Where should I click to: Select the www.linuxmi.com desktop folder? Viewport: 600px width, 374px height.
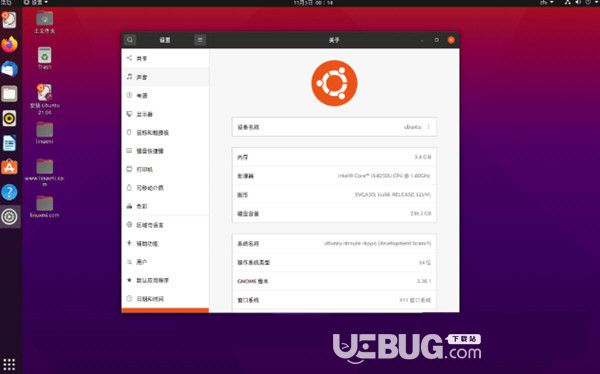point(45,172)
